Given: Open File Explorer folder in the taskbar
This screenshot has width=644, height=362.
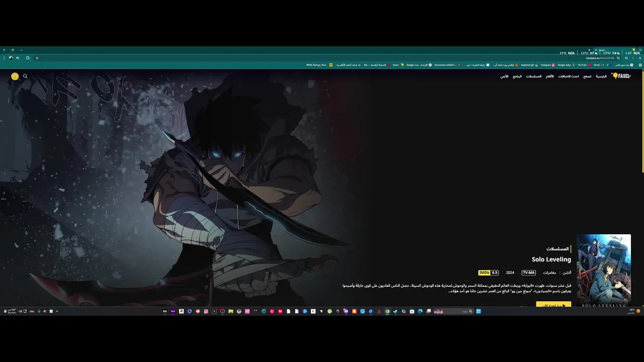Looking at the screenshot, I should point(230,311).
